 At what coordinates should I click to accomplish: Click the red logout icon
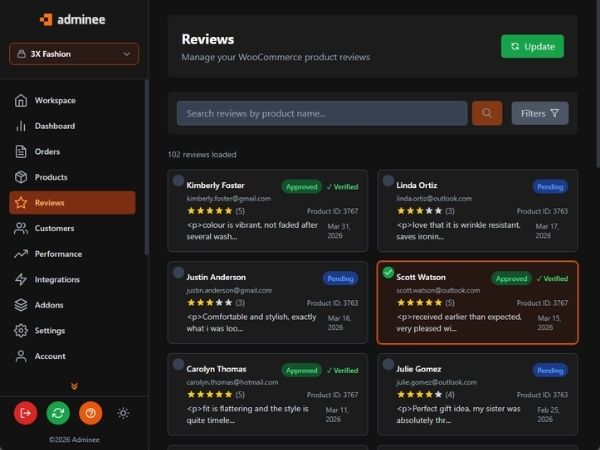pos(26,412)
